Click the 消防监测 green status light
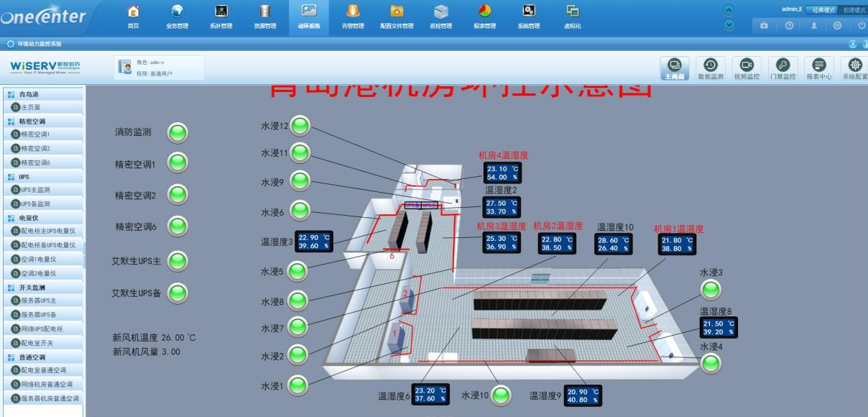The image size is (868, 417). [x=177, y=132]
